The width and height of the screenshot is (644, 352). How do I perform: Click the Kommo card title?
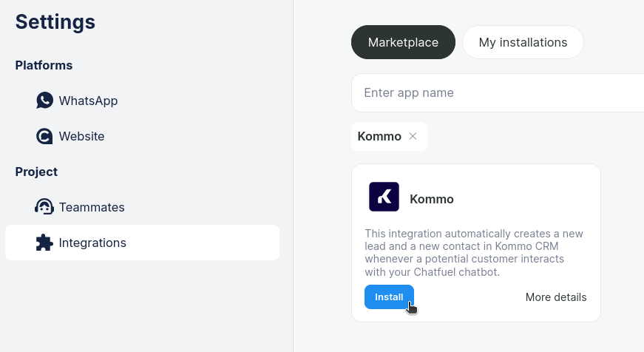point(432,199)
